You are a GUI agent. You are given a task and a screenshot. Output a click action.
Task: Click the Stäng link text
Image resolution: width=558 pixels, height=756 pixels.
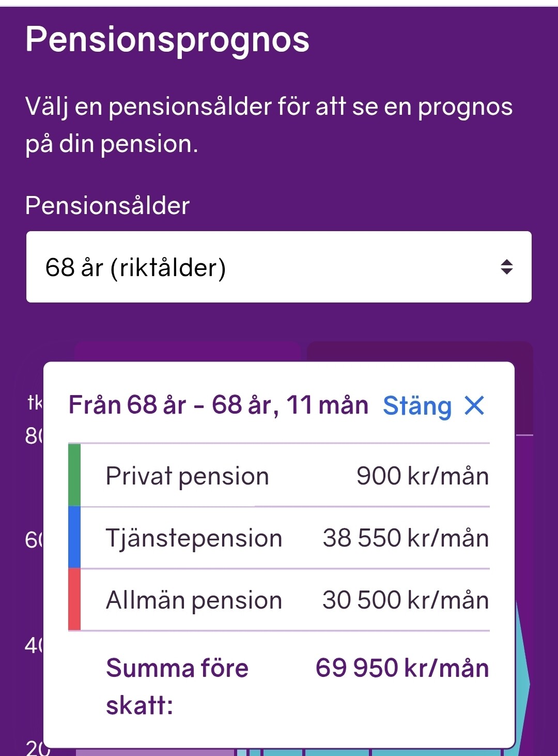coord(417,406)
